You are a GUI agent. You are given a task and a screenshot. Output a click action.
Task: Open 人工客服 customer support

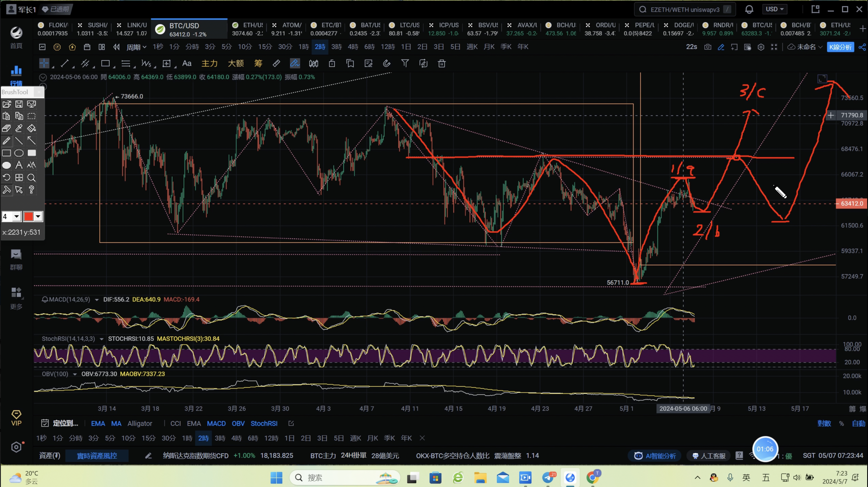pos(709,456)
